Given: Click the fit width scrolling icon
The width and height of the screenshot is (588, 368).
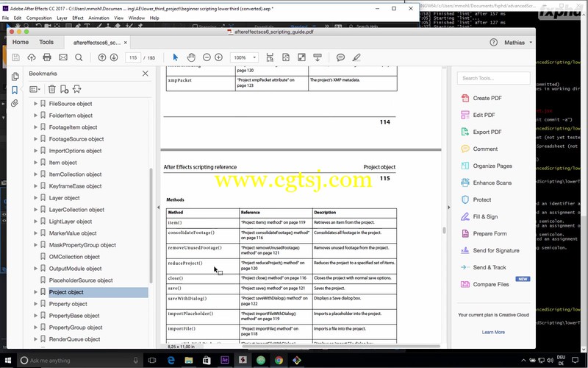Looking at the screenshot, I should coord(270,57).
